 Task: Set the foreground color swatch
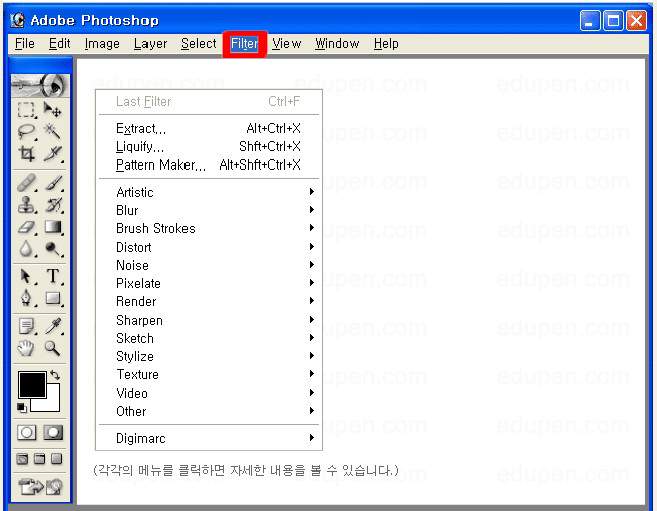32,385
